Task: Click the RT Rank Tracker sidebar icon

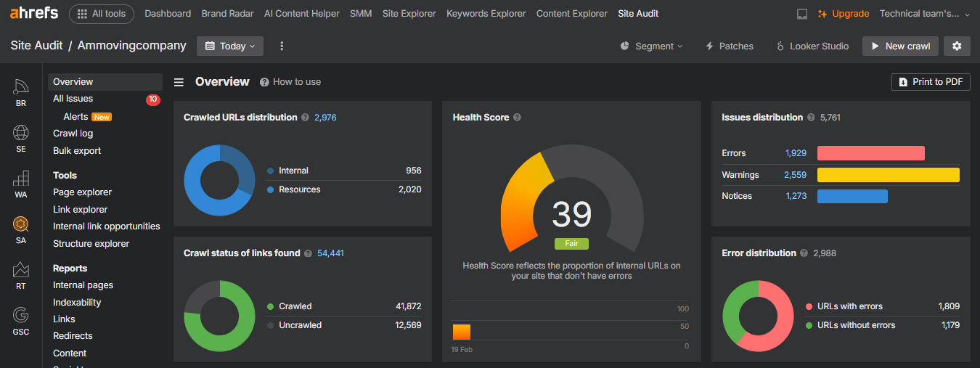Action: [21, 276]
